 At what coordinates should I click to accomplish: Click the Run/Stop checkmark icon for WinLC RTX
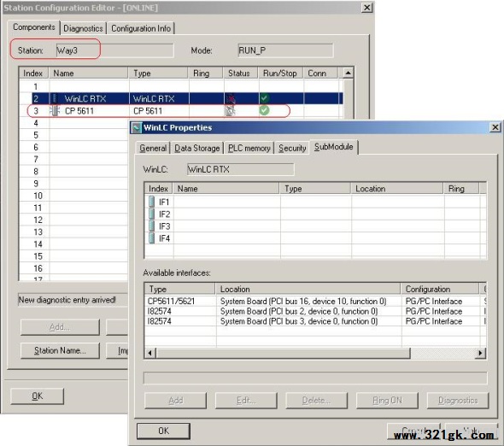(264, 98)
